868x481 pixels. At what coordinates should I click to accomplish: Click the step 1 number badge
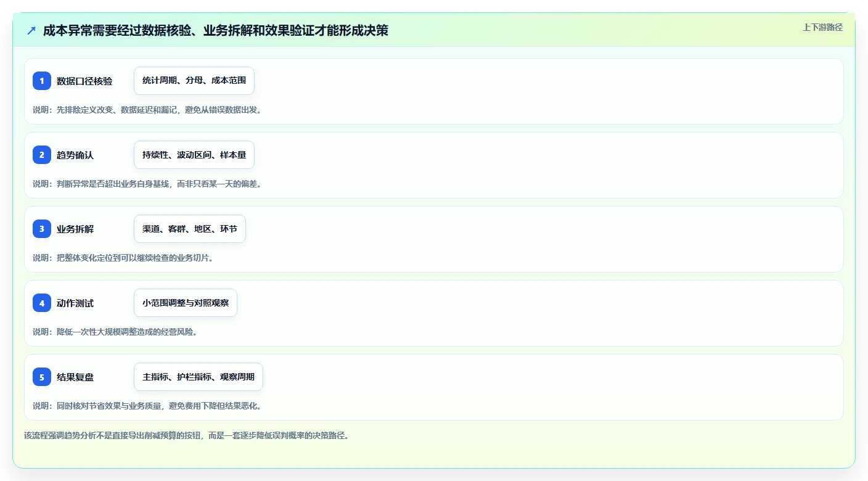[42, 81]
